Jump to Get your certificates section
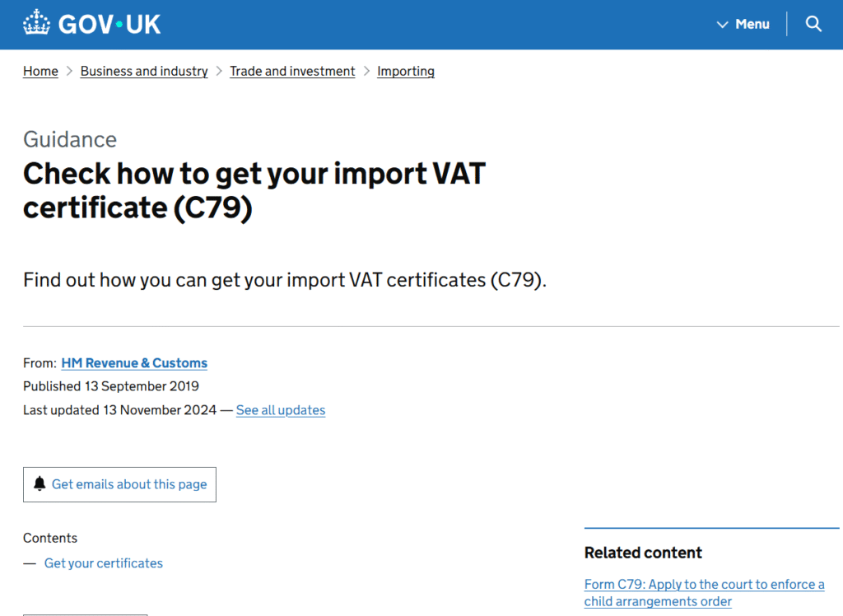This screenshot has width=843, height=616. 104,563
